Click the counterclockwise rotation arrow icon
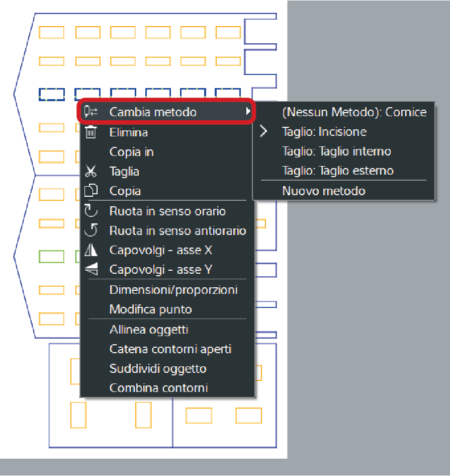The image size is (450, 476). coord(91,230)
